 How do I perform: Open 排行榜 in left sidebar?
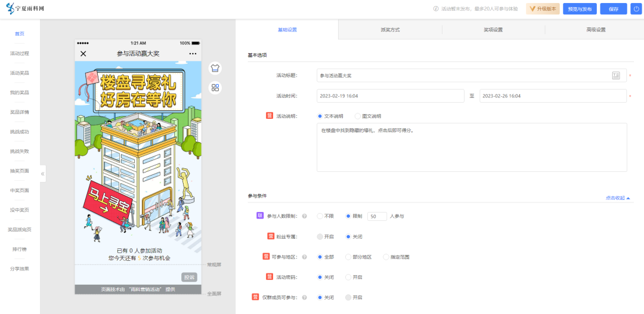coord(20,250)
